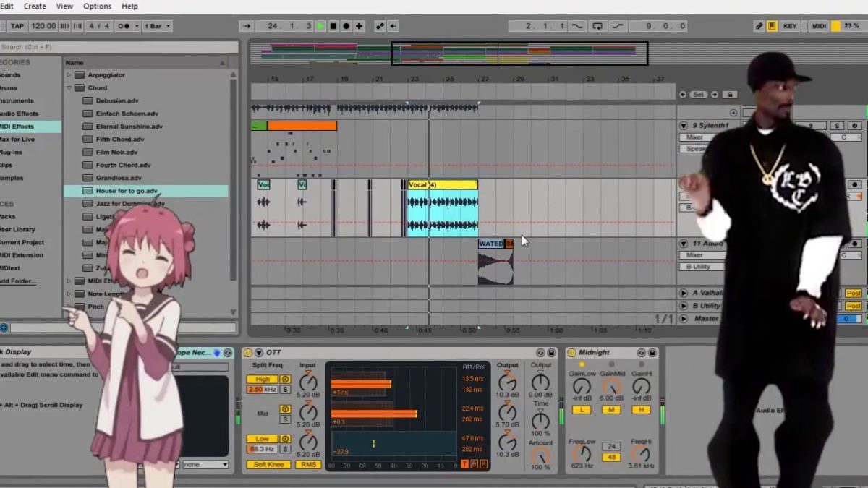This screenshot has height=488, width=868.
Task: Open the Create menu
Action: [x=35, y=6]
